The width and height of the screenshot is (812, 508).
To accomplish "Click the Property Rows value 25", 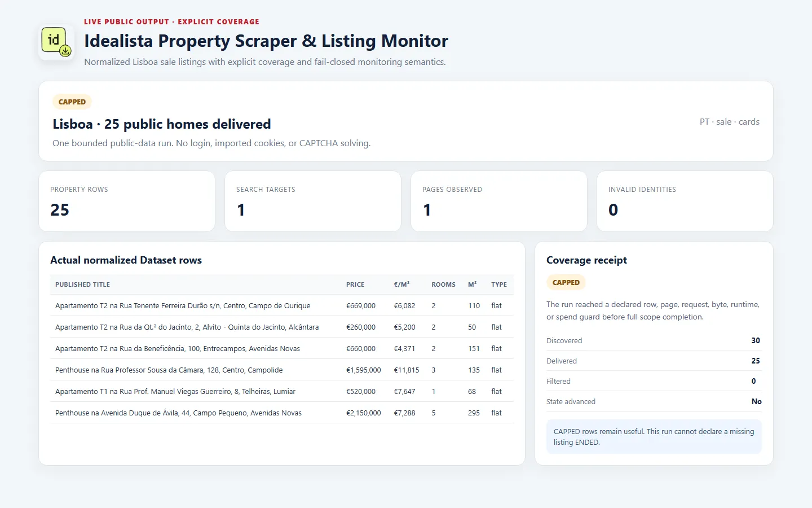I will click(x=60, y=210).
